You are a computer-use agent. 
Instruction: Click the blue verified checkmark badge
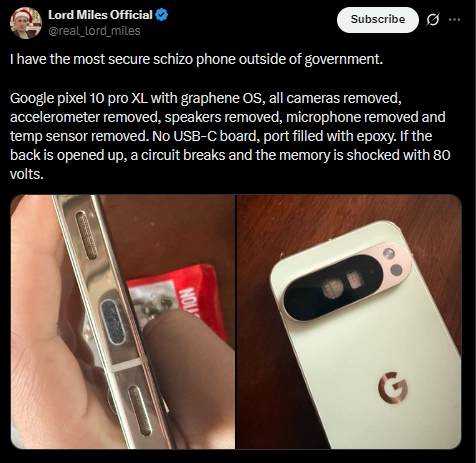[162, 15]
